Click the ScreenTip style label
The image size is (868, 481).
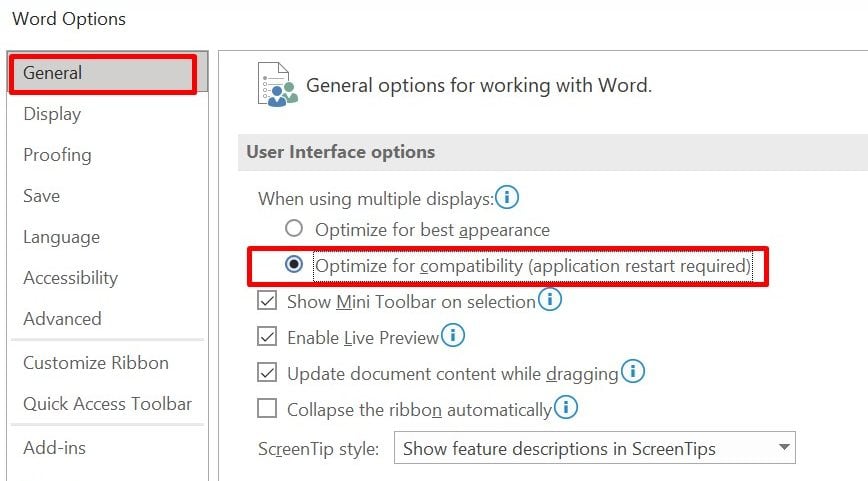tap(318, 448)
